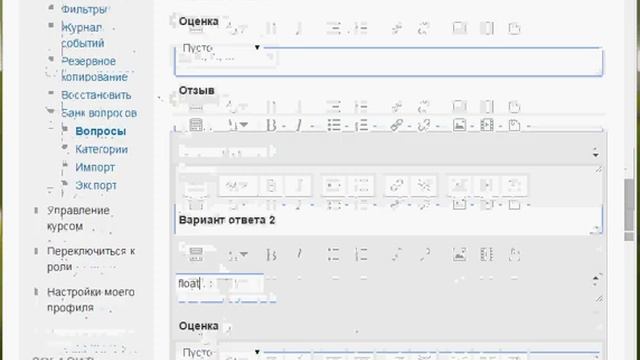Insert image in the Отзыв editor
The image size is (640, 360).
459,125
